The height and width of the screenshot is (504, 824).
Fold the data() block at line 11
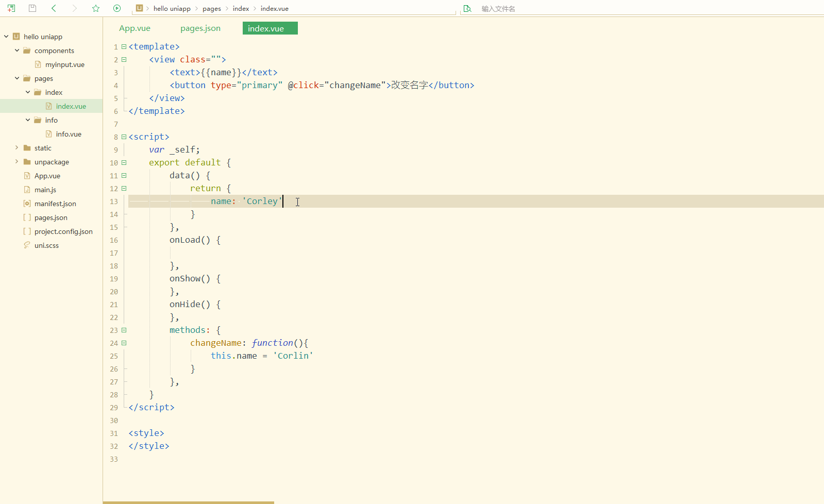coord(124,175)
